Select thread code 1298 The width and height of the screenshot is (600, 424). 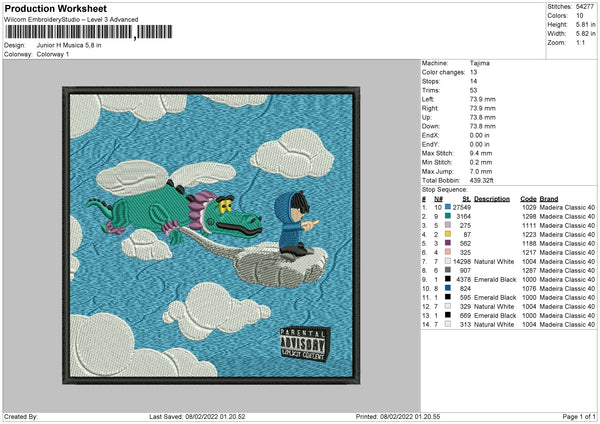coord(530,216)
